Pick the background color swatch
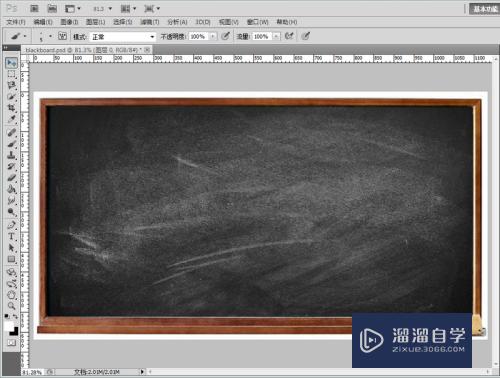The image size is (500, 378). pos(14,331)
